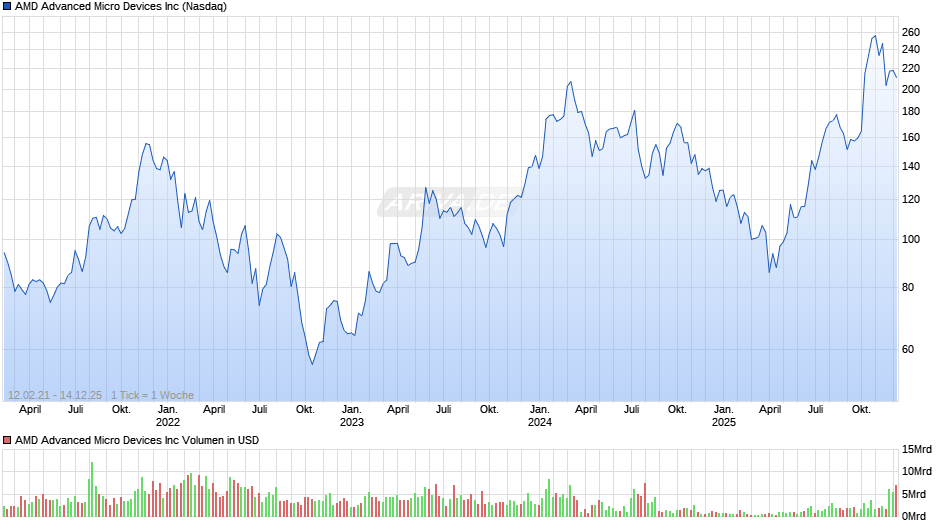Click the 60 price axis label
Screen dimensions: 940x526
coord(908,349)
